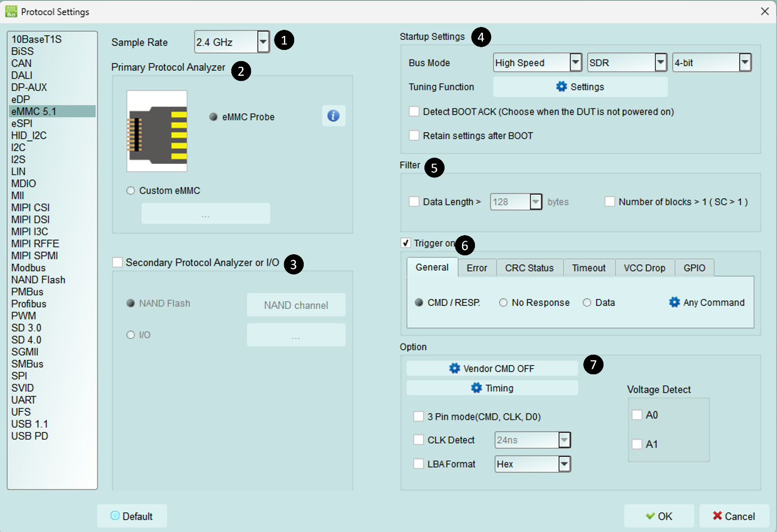Select the No Response trigger radio
The image size is (777, 532).
coord(503,302)
